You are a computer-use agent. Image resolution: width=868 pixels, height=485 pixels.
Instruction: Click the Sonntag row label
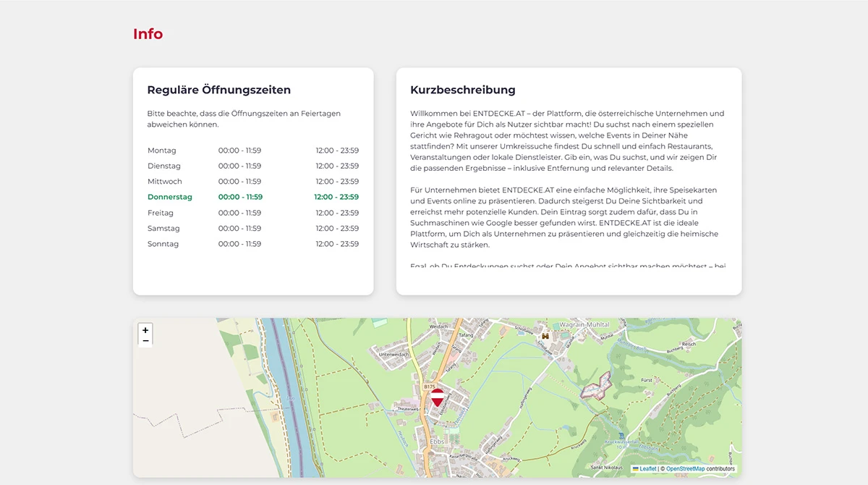[163, 244]
